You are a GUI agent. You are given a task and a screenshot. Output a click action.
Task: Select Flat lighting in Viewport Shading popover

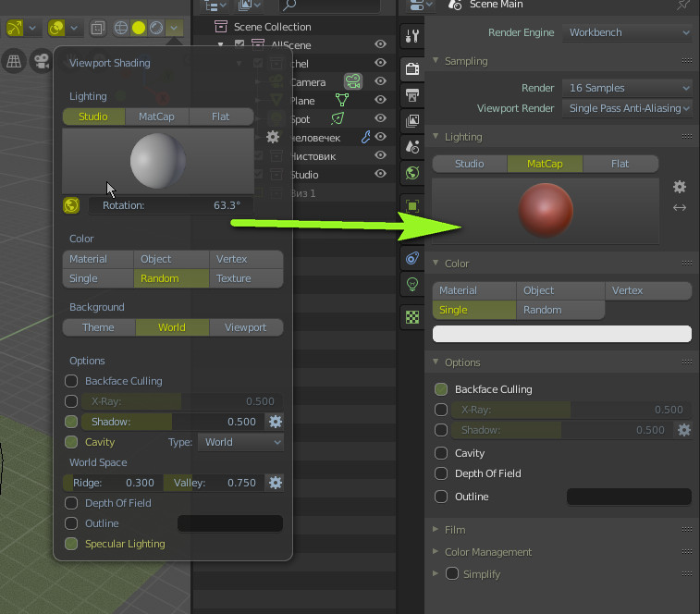point(220,117)
